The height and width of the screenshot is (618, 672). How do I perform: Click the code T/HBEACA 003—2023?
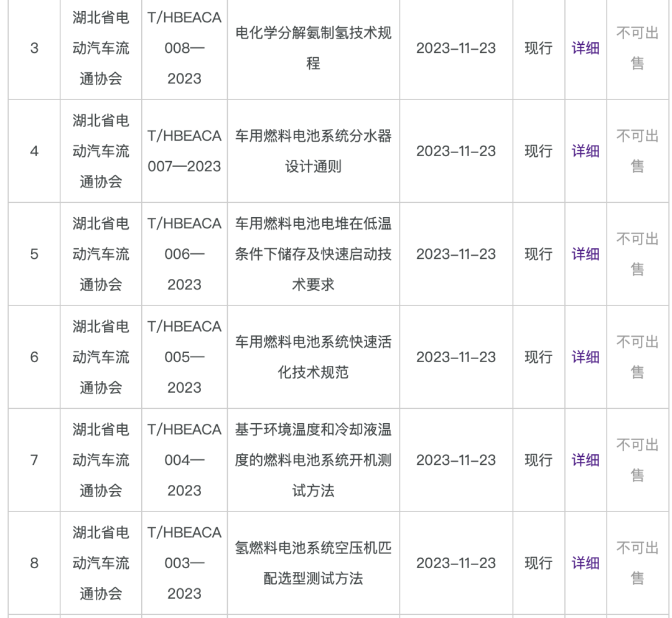click(x=184, y=563)
